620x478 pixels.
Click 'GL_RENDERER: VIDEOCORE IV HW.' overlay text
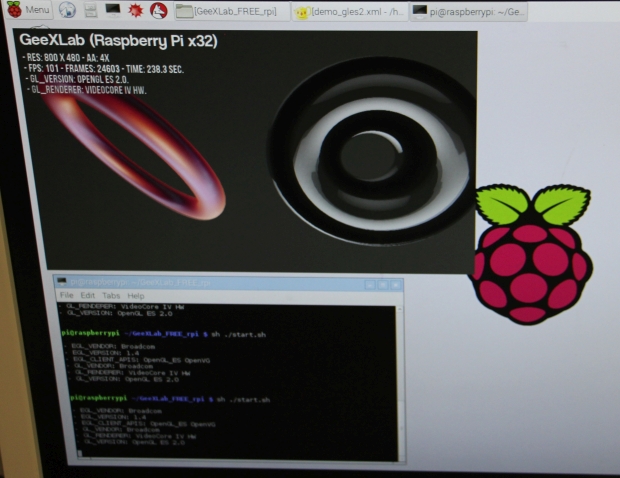tap(87, 90)
